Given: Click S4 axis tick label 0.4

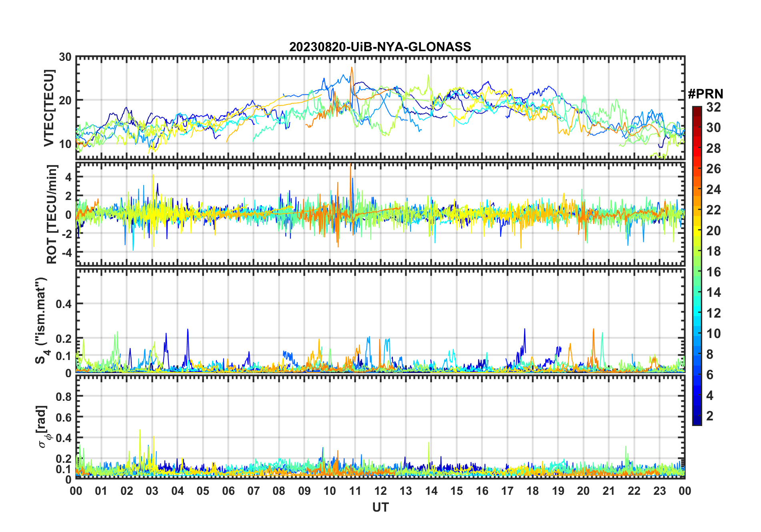Looking at the screenshot, I should 64,304.
